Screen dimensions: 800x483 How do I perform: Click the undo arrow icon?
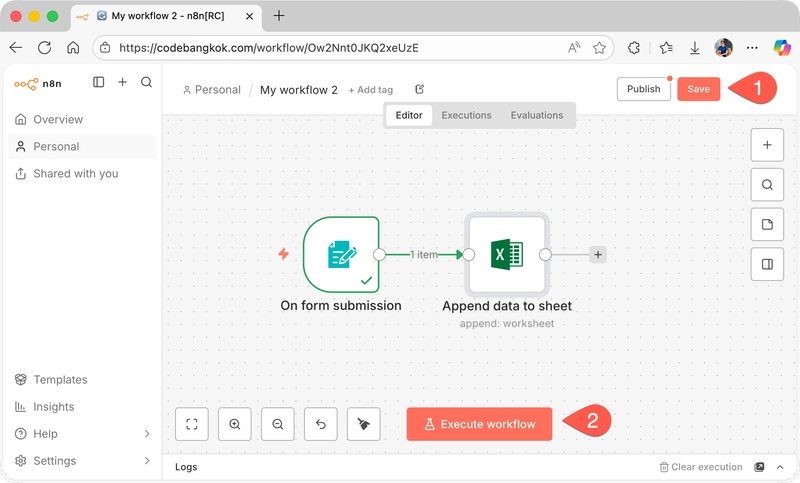(x=321, y=424)
